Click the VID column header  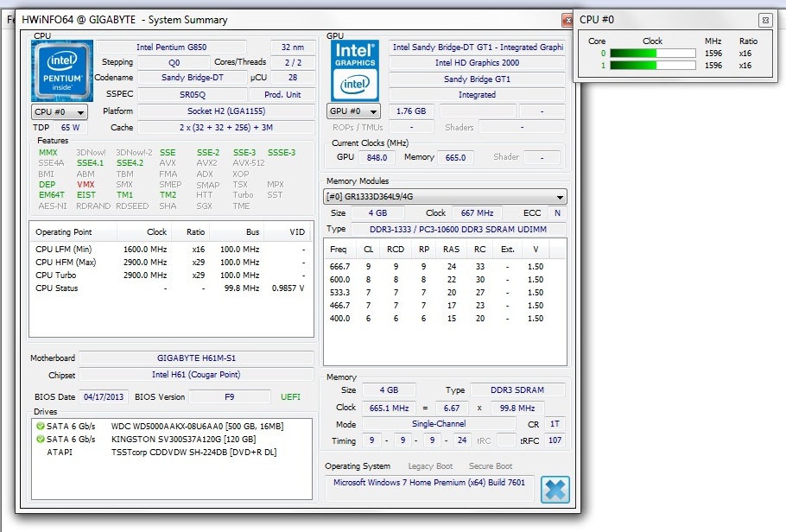point(288,232)
